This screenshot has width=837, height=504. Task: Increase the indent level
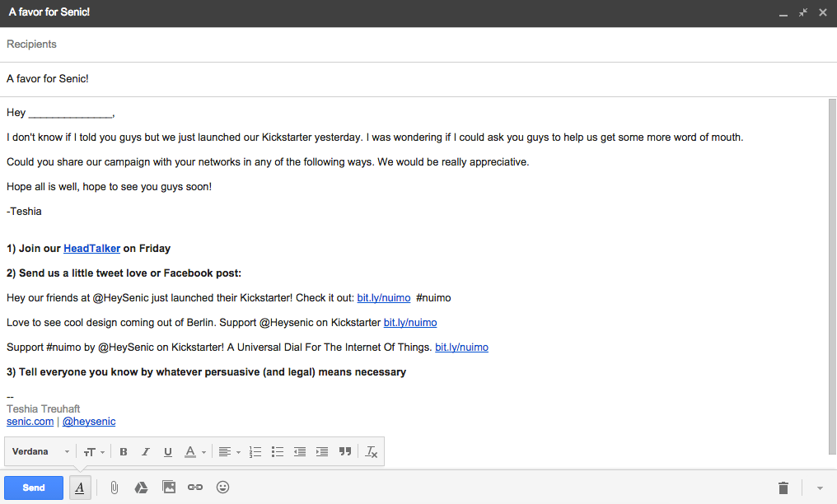point(322,452)
